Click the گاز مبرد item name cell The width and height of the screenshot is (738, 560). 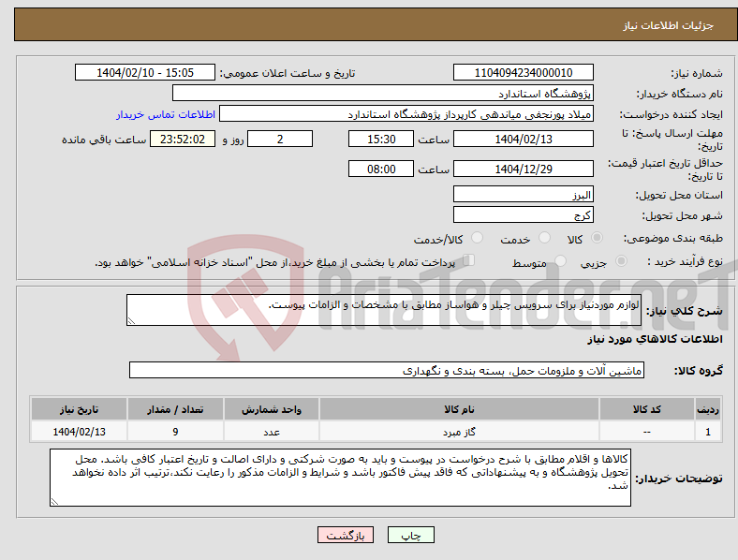tap(459, 432)
